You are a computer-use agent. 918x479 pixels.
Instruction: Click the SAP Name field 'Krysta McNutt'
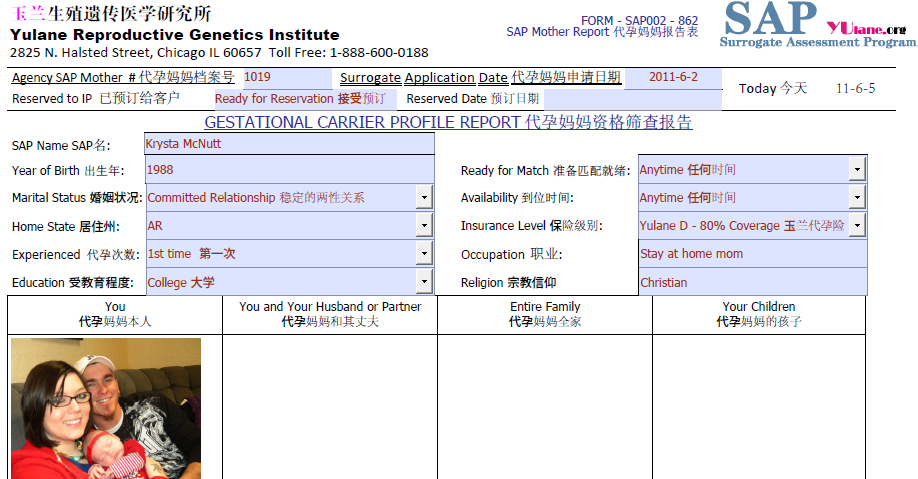pos(289,144)
